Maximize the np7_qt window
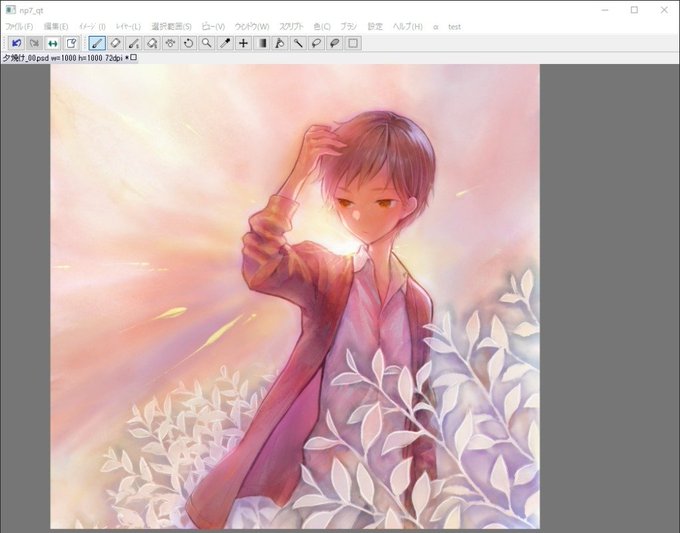680x533 pixels. (x=634, y=10)
